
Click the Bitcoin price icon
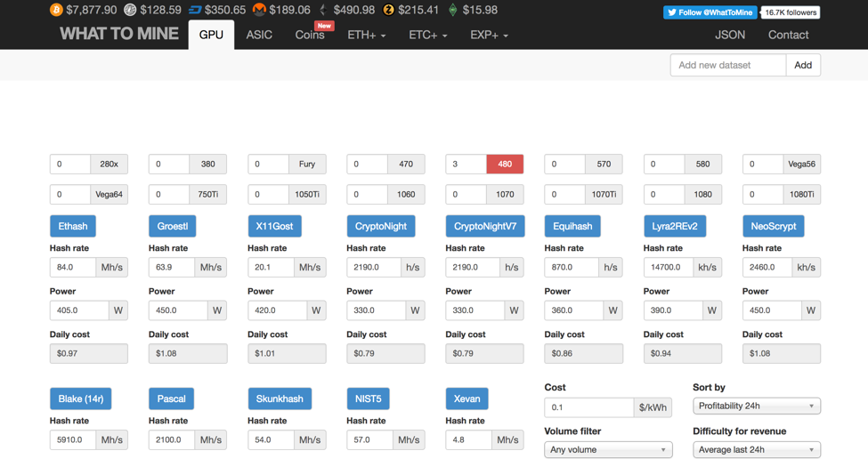56,10
